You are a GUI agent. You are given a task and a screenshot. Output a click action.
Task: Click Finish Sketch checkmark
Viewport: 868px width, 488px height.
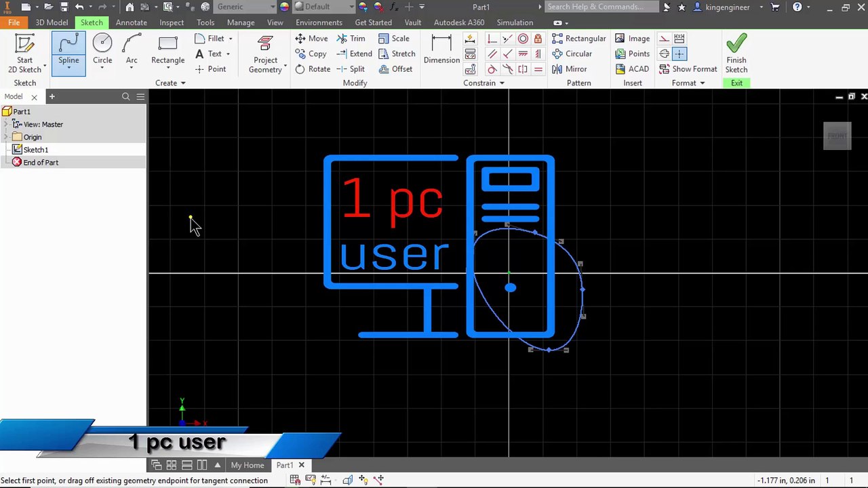point(736,53)
